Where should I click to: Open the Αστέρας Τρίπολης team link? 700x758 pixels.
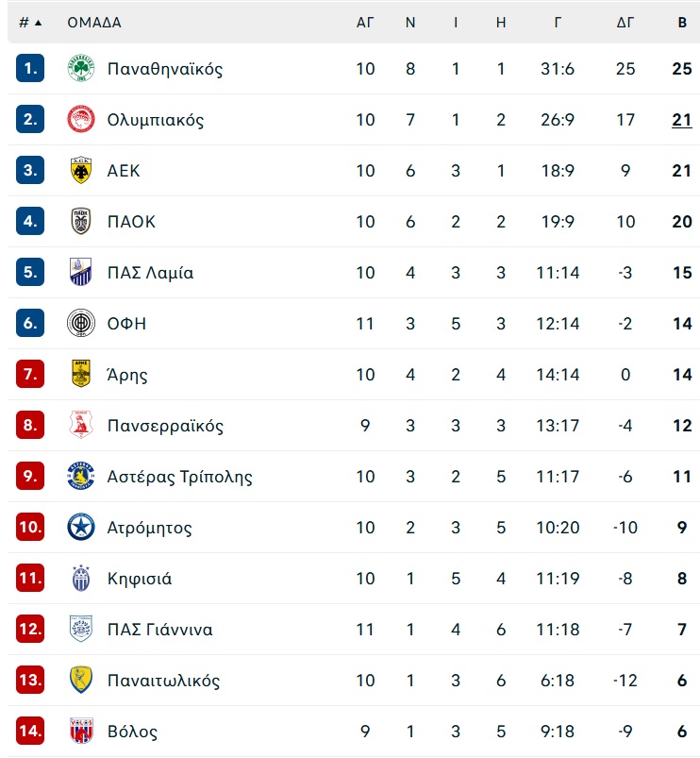(x=179, y=477)
